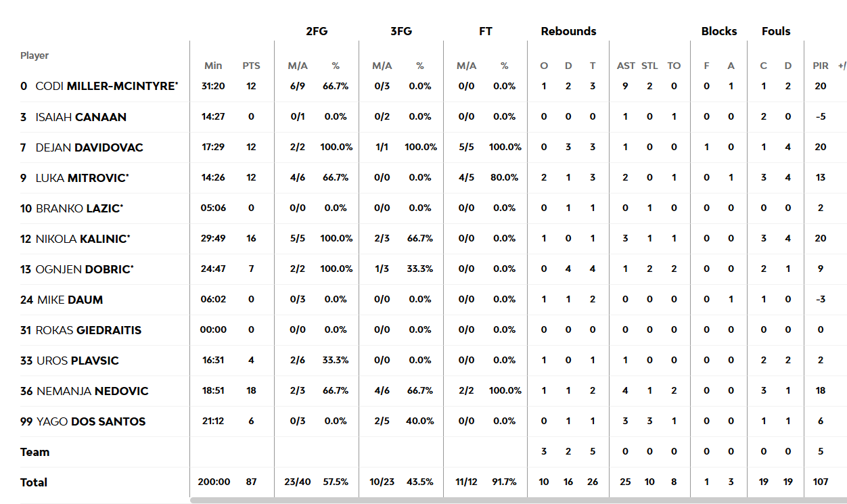
Task: Open Nemanja Nedovic player profile
Action: (x=92, y=391)
